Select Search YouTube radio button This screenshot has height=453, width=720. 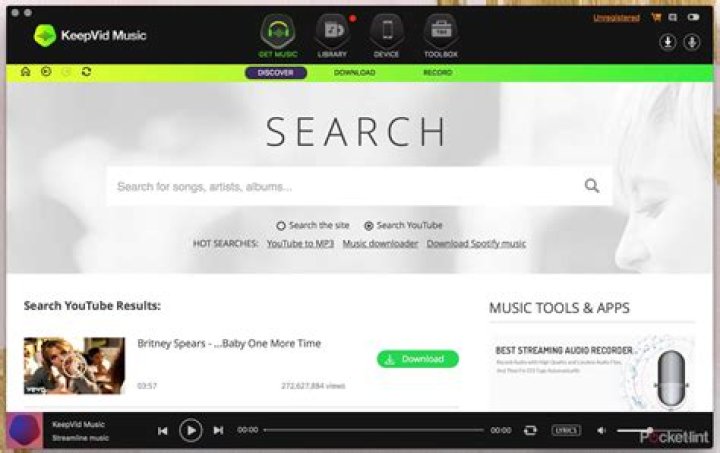(x=368, y=226)
